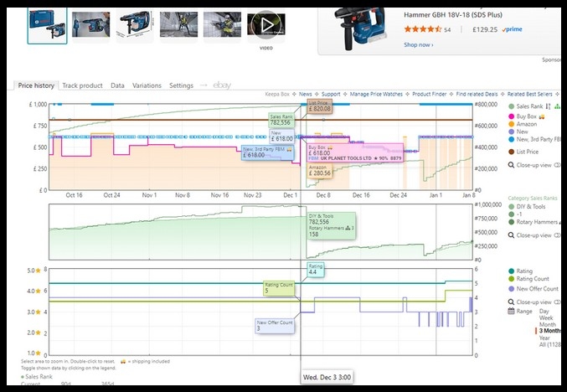Toggle DIY & Tools category rank legend
The height and width of the screenshot is (392, 567).
527,207
